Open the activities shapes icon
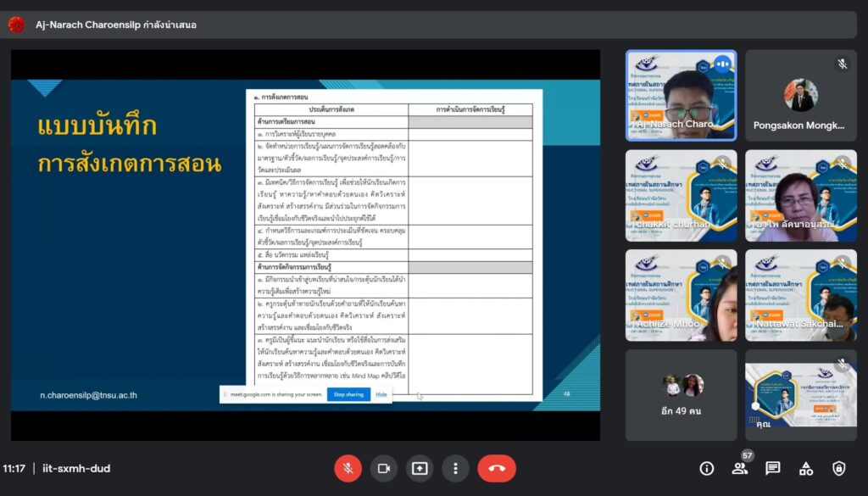Screen dimensions: 868x496 [x=806, y=468]
